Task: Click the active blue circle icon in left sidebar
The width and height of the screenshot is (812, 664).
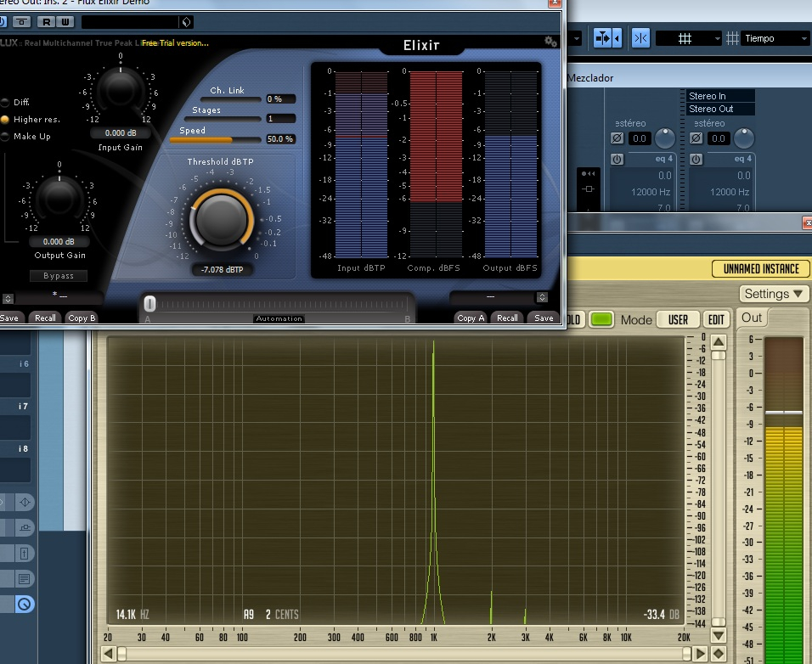Action: 25,605
